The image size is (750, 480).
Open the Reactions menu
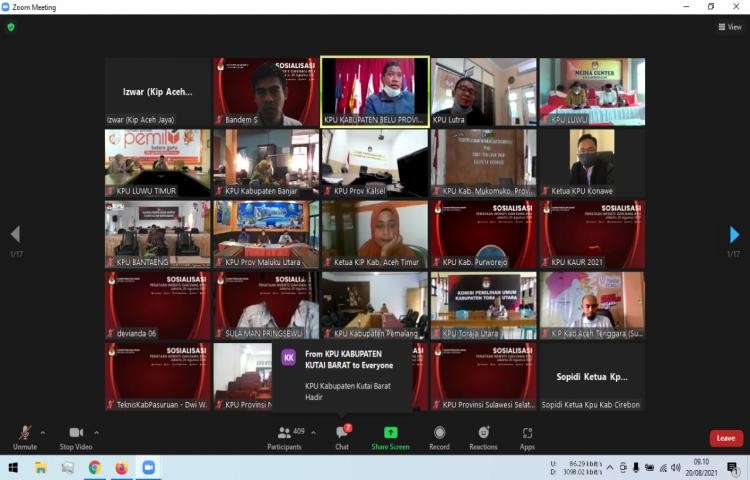(483, 436)
